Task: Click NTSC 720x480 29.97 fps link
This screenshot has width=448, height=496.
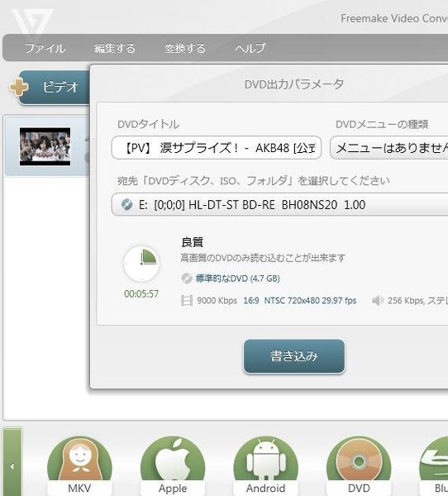Action: tap(310, 301)
